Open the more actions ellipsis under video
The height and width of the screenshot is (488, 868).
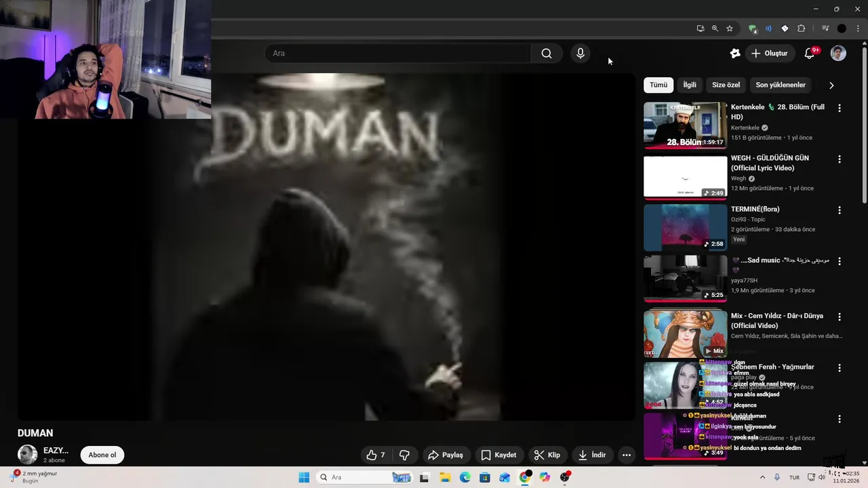627,455
